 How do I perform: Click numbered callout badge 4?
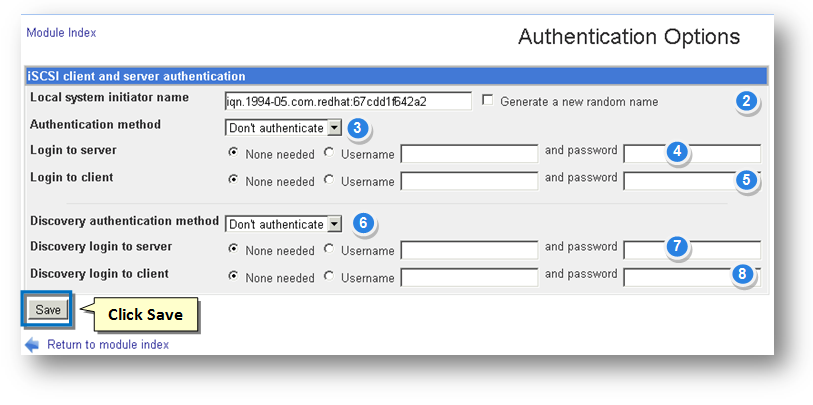point(678,152)
